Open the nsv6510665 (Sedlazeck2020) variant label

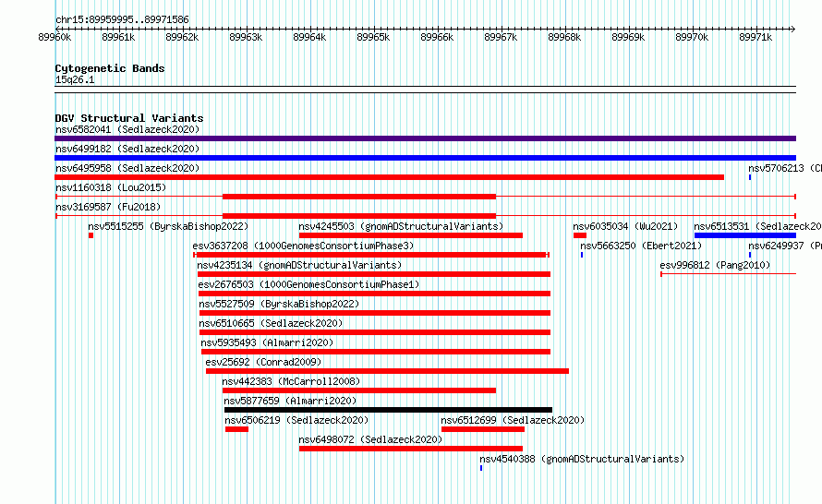[271, 323]
